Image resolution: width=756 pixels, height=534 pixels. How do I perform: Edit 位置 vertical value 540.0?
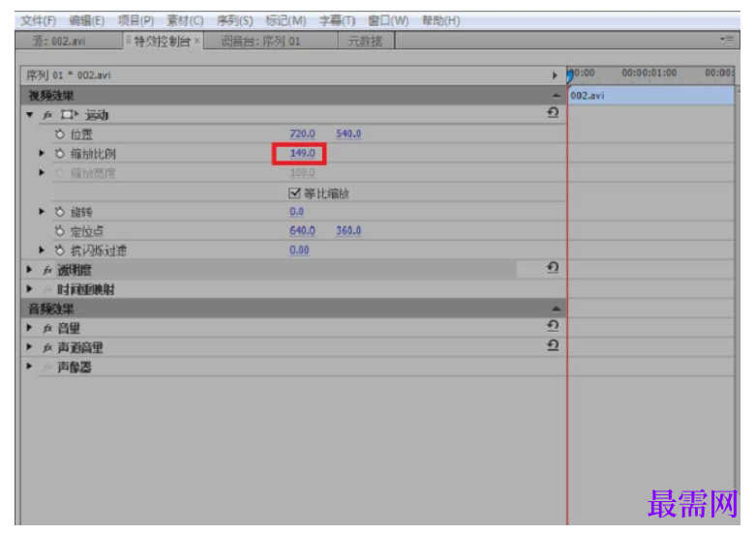click(x=348, y=133)
